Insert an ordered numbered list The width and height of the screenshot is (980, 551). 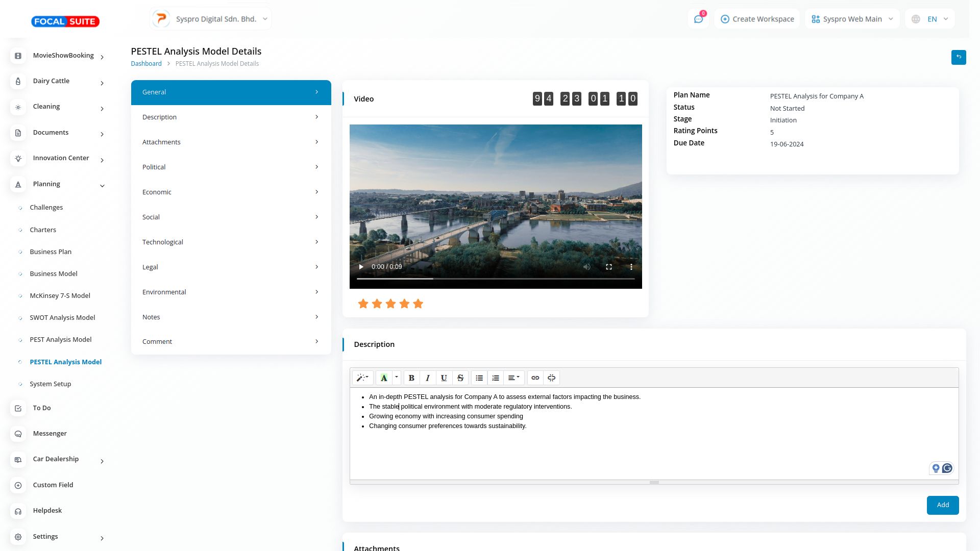coord(496,378)
